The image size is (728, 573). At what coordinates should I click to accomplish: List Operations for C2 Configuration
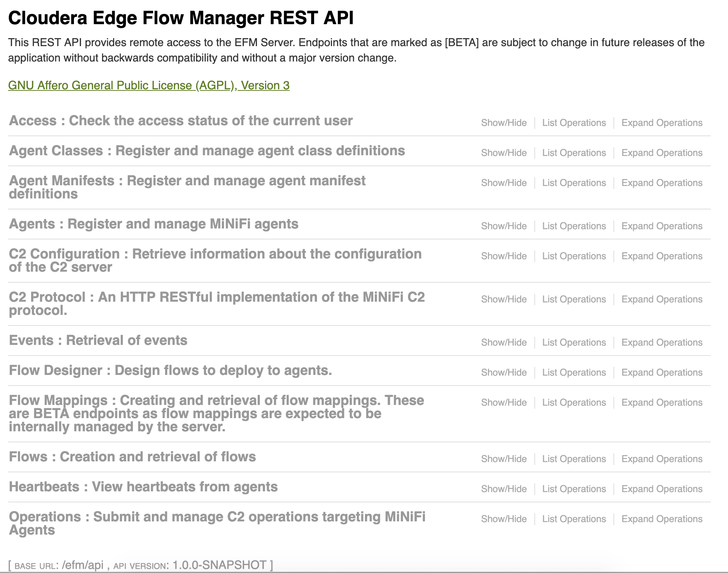click(574, 256)
